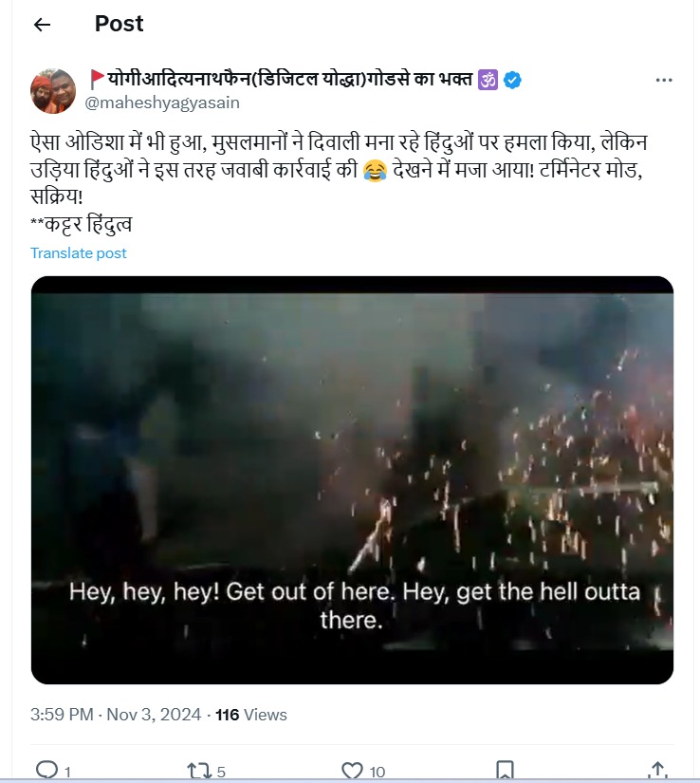The height and width of the screenshot is (783, 700).
Task: Bookmark this post
Action: tap(506, 769)
